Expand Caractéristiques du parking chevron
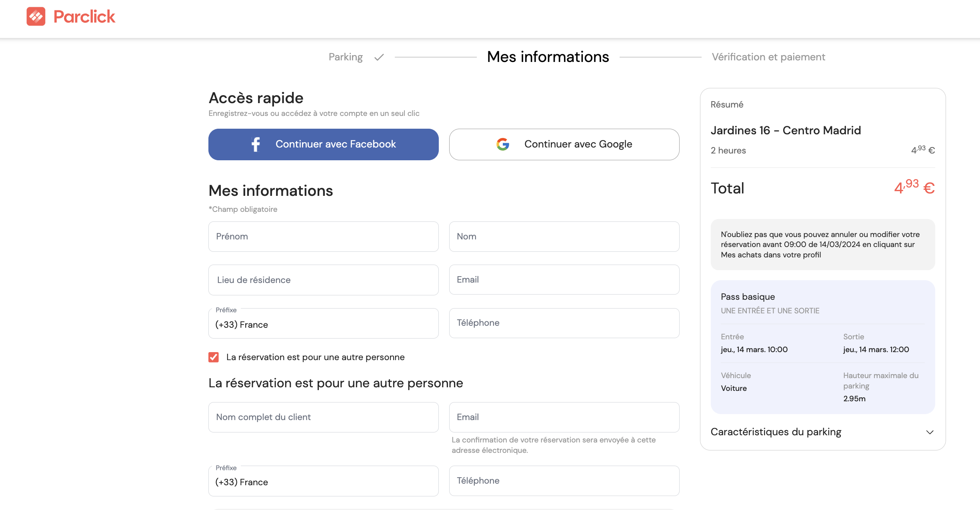Screen dimensions: 980x510 pos(930,432)
